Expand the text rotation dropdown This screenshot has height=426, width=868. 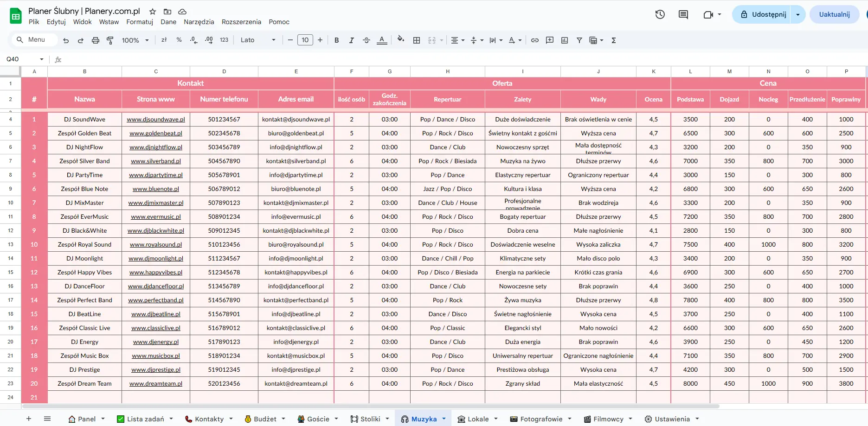(x=515, y=40)
